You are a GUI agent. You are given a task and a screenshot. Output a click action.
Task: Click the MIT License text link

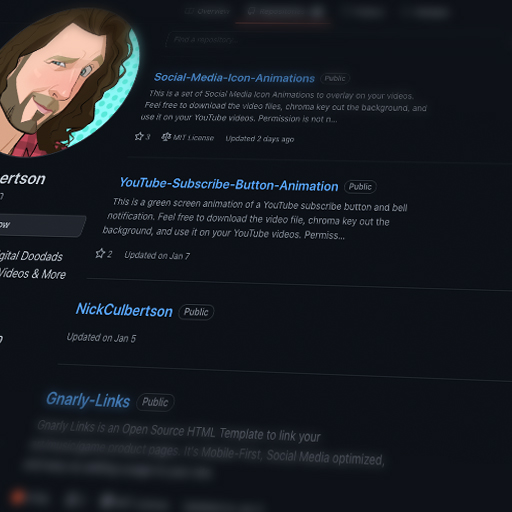(x=193, y=138)
